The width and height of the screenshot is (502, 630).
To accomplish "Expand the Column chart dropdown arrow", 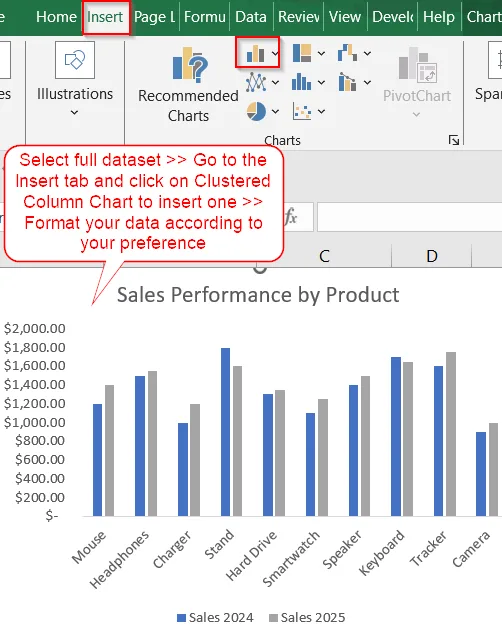I will 275,53.
